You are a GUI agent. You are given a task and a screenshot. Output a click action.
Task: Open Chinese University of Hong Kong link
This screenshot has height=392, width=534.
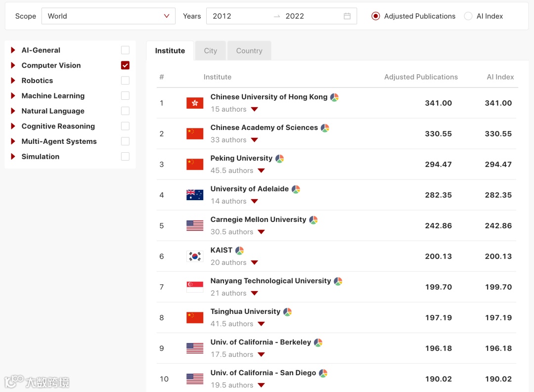tap(268, 97)
